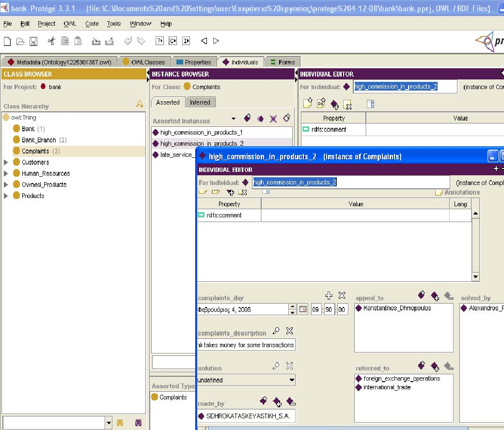504x430 pixels.
Task: Open calendar picker beside complaints_day date
Action: (x=303, y=309)
